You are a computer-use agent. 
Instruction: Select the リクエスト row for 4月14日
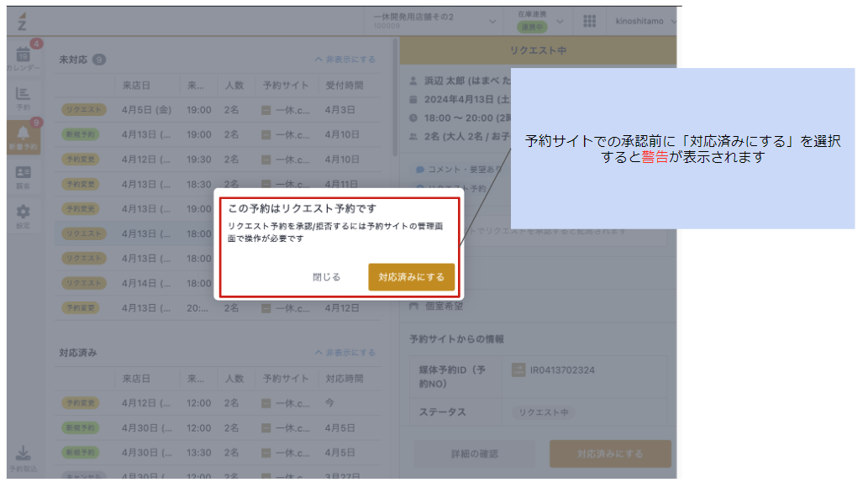coord(218,283)
